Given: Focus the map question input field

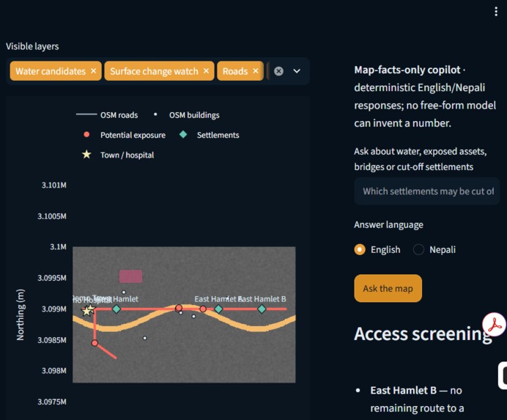Looking at the screenshot, I should point(427,191).
